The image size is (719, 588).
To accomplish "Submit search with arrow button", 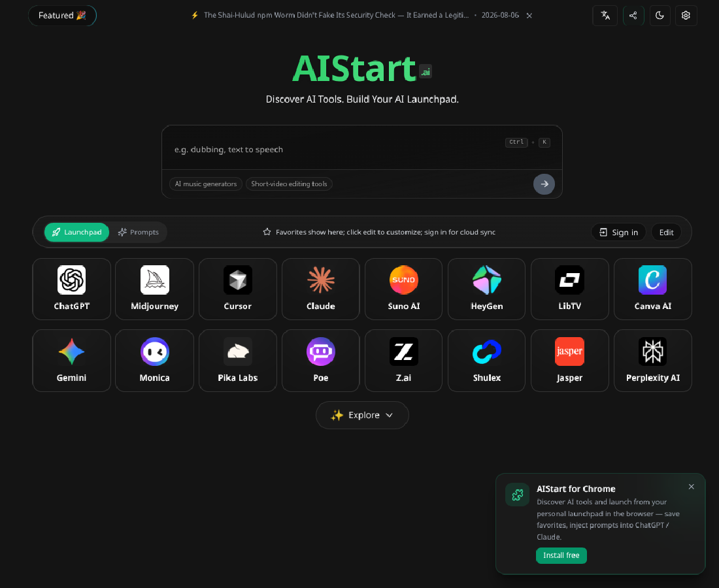I will (544, 184).
